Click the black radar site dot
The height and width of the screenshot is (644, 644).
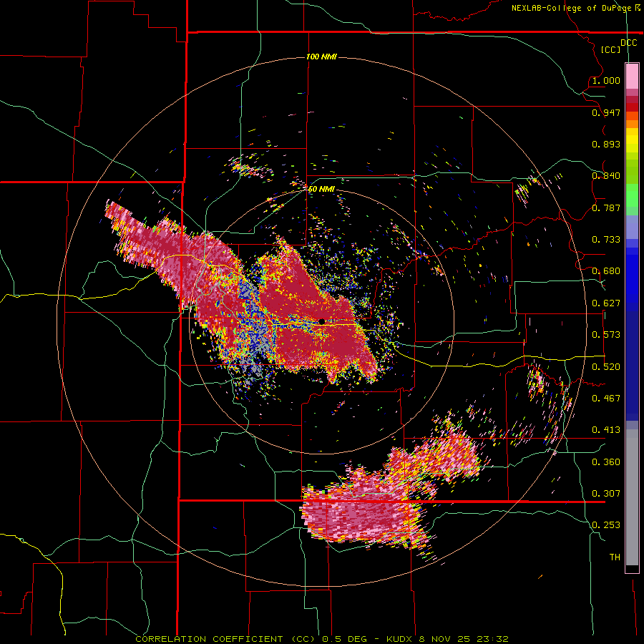(x=322, y=321)
